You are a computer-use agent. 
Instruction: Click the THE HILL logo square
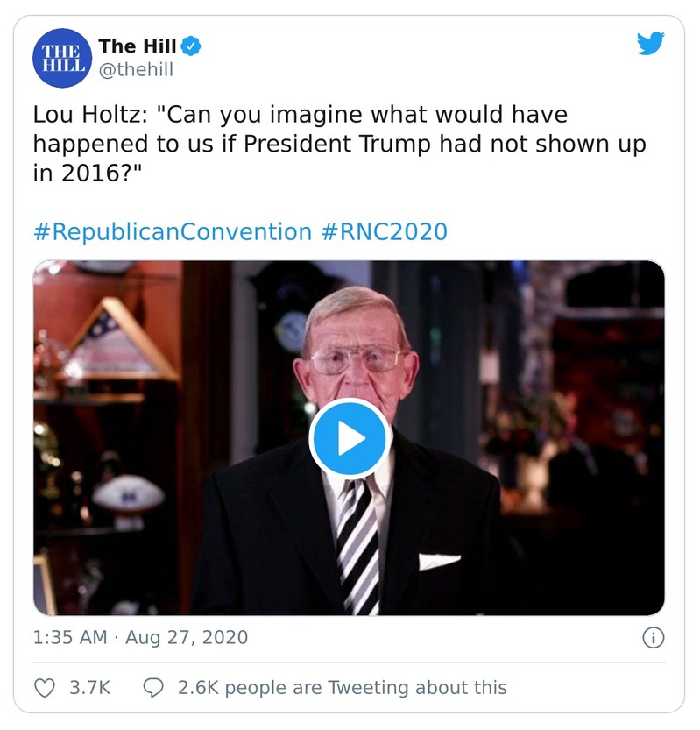[x=60, y=56]
